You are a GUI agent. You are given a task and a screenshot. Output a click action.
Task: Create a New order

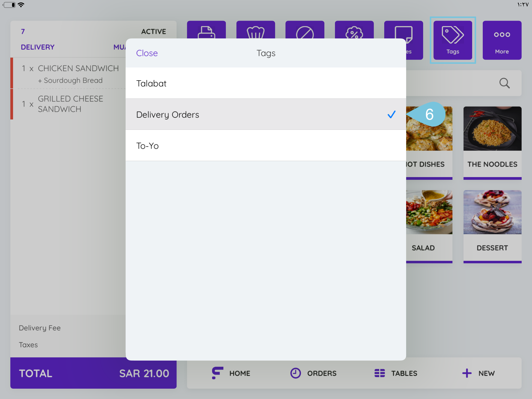click(478, 373)
